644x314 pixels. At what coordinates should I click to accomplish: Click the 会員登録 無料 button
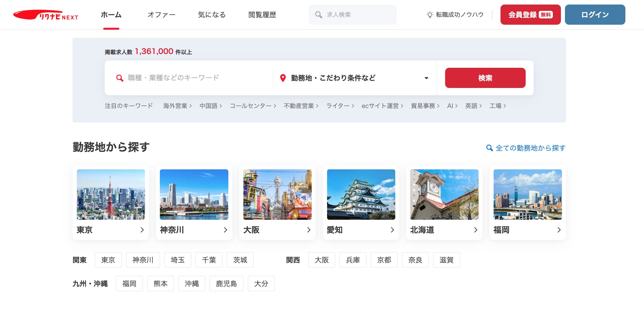click(530, 15)
